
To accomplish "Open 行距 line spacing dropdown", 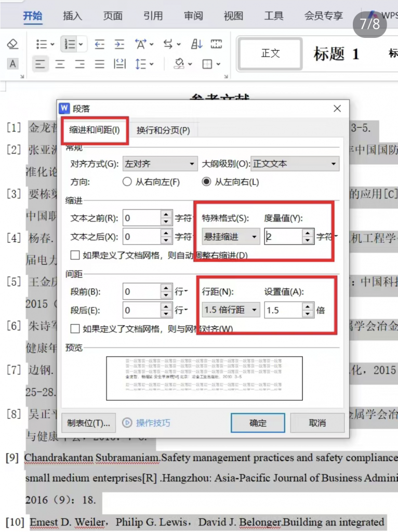I will (x=231, y=310).
